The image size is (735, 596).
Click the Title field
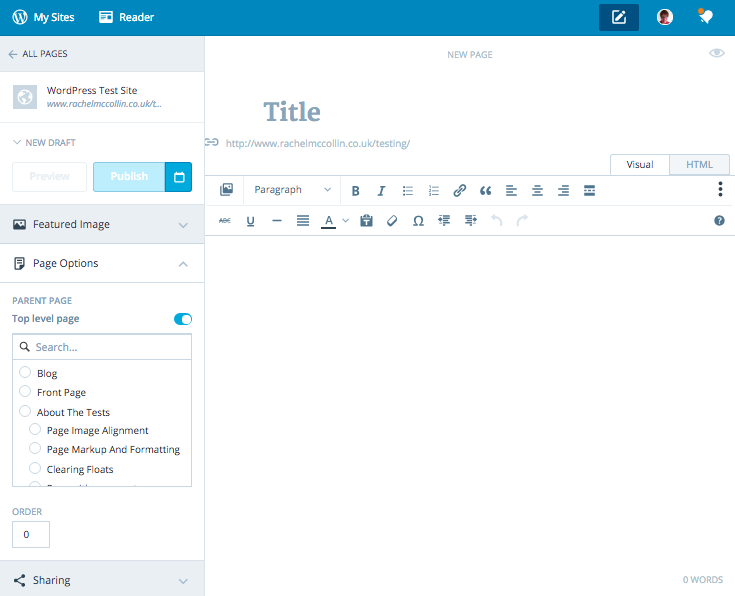(292, 112)
